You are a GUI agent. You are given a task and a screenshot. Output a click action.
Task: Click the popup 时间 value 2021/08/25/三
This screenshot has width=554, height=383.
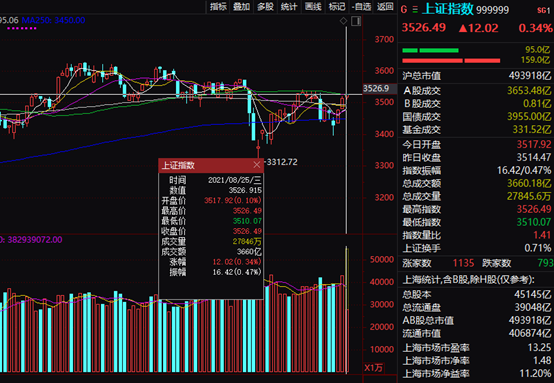pos(235,180)
